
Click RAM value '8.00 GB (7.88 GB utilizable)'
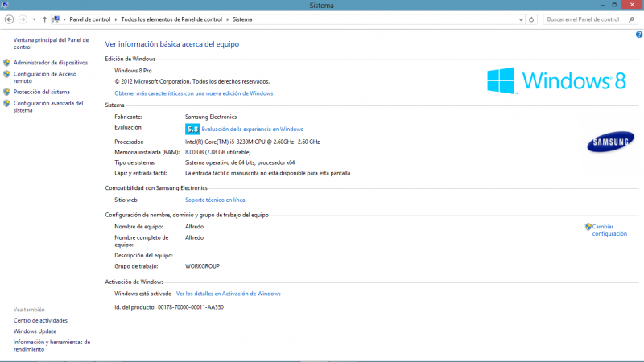pyautogui.click(x=217, y=152)
